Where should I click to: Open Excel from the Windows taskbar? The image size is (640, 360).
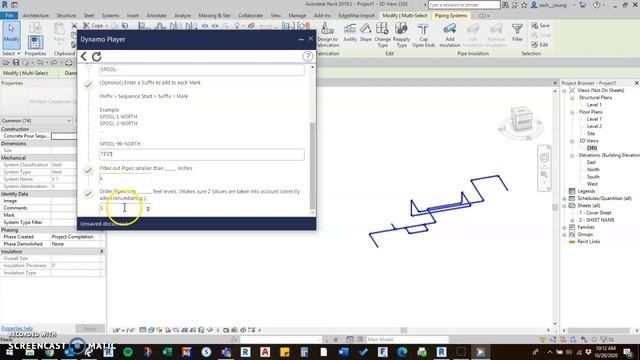point(167,351)
